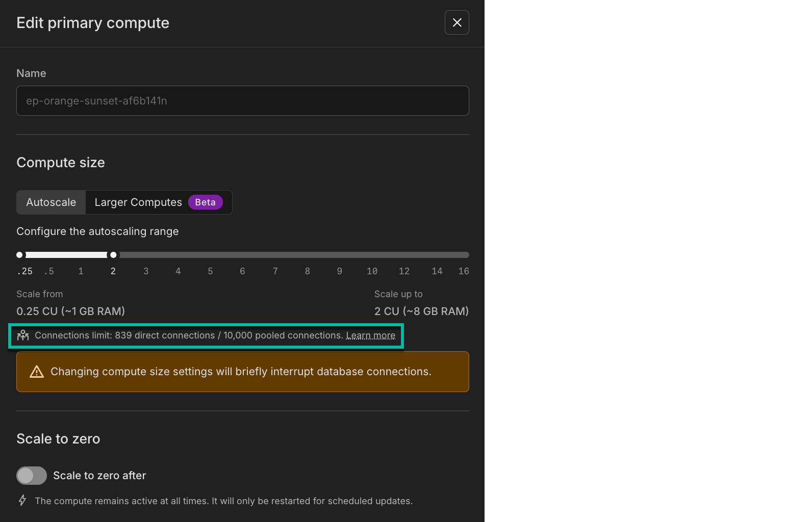This screenshot has width=812, height=522.
Task: Click the 6 tick label
Action: click(242, 271)
